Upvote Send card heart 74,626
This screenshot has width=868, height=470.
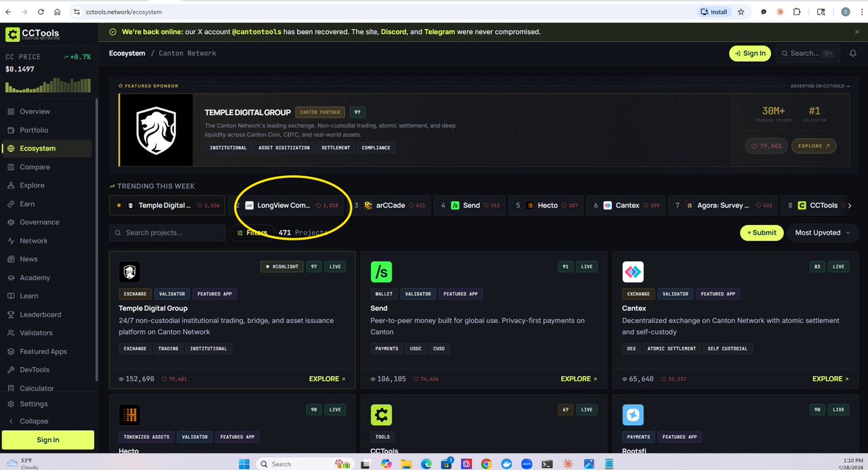426,379
